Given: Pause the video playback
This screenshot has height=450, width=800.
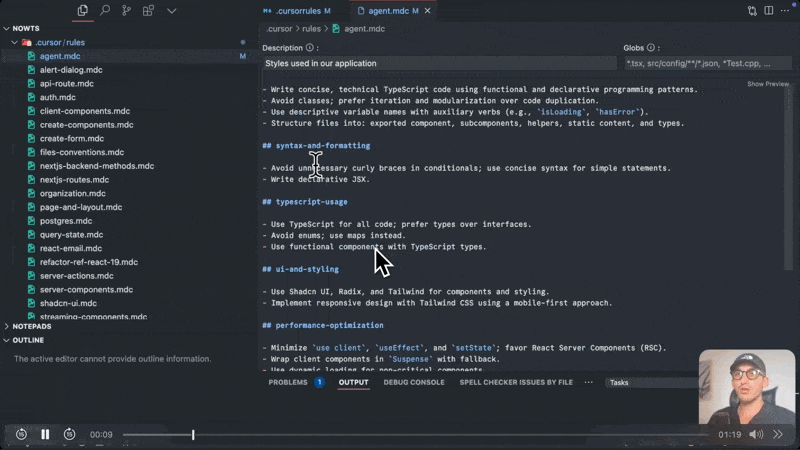Looking at the screenshot, I should (x=45, y=434).
